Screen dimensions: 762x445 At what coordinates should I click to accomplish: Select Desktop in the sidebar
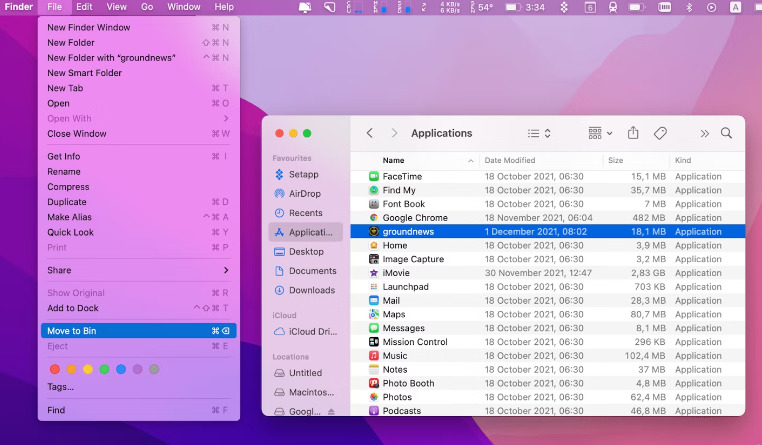[x=306, y=252]
